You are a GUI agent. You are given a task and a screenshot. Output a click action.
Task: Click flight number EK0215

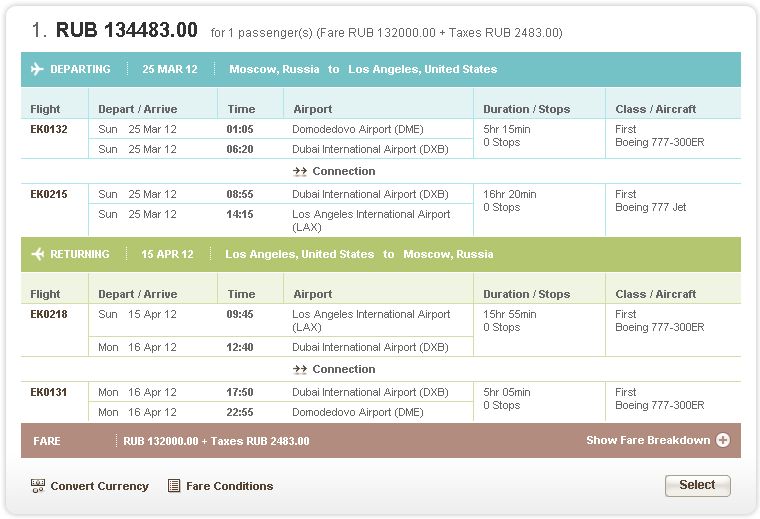[49, 194]
